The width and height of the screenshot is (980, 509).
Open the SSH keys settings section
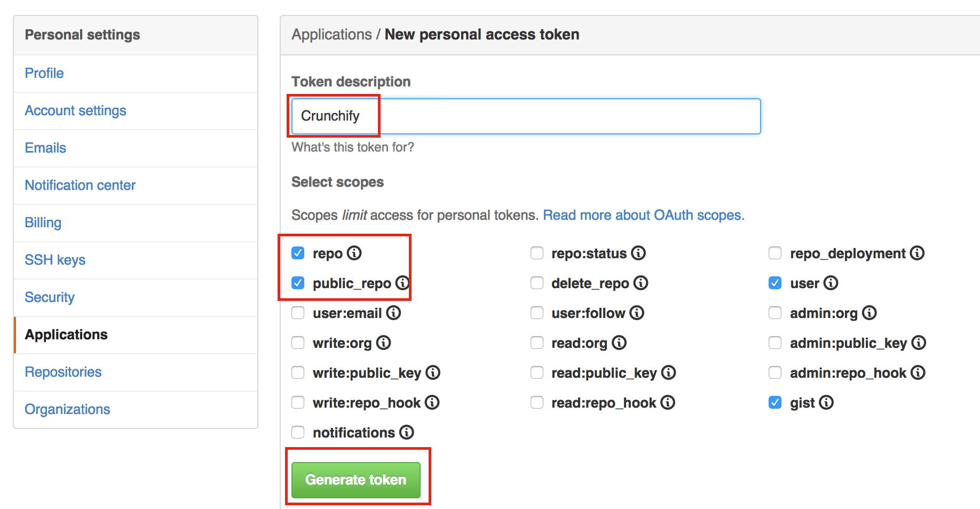point(55,259)
